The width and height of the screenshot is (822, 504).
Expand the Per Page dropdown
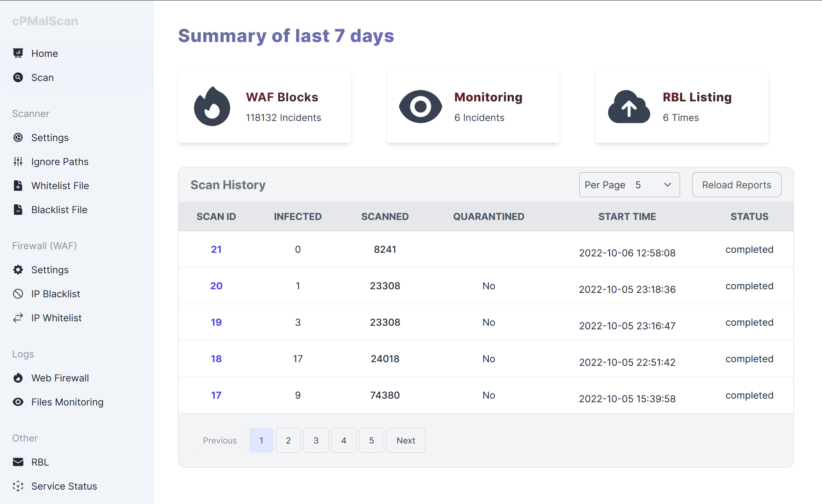tap(630, 185)
